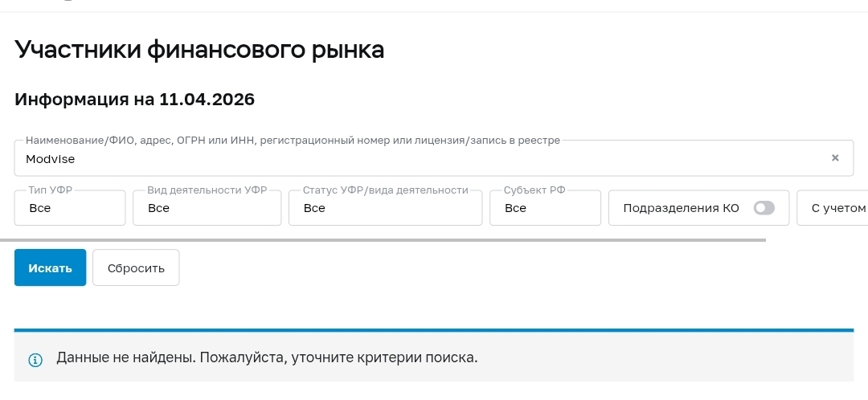Open the Тип УФР dropdown
Viewport: 868px width, 400px height.
click(70, 208)
